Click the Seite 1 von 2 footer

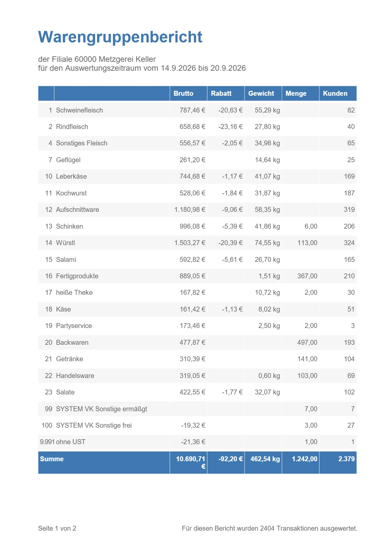click(x=57, y=528)
